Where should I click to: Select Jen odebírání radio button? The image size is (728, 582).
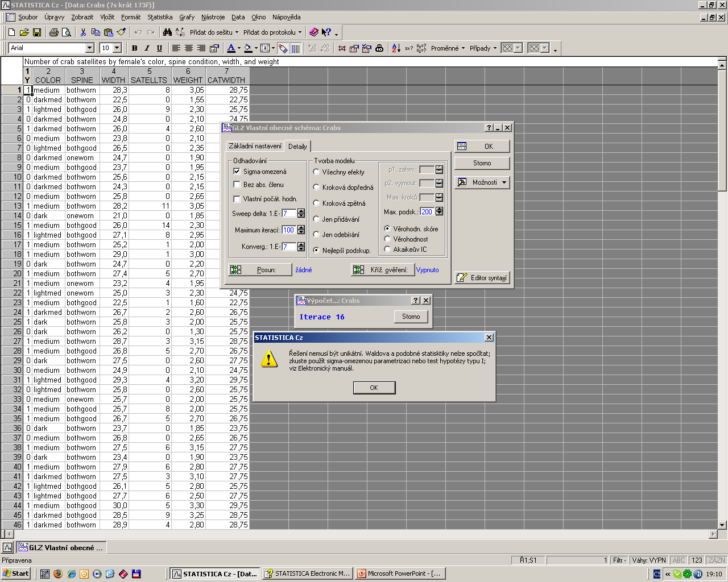tap(316, 234)
